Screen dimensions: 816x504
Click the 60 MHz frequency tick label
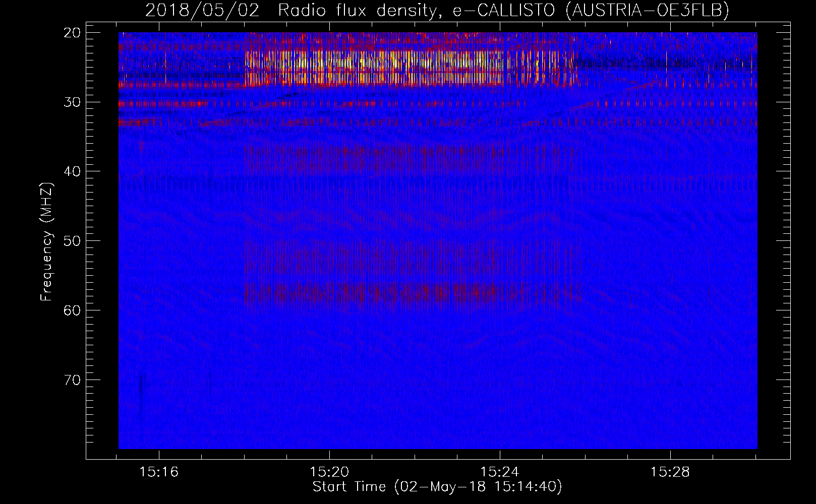pos(72,310)
